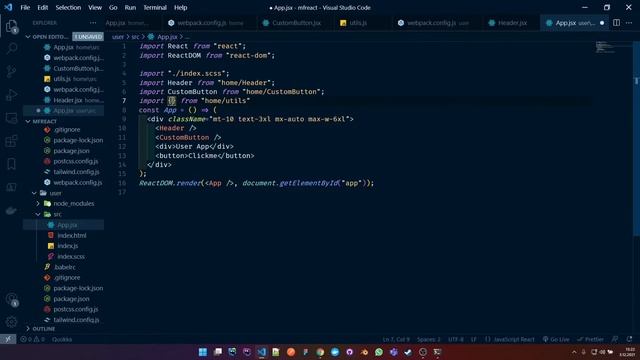Image resolution: width=640 pixels, height=360 pixels.
Task: Open index.js in src folder
Action: click(68, 246)
